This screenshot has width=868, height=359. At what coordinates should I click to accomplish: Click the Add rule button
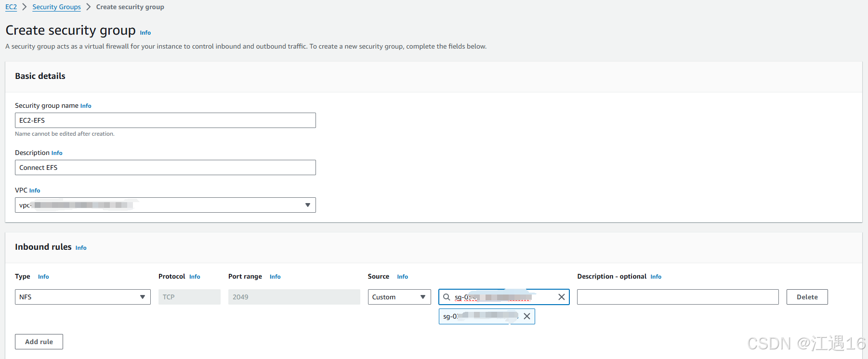tap(39, 342)
